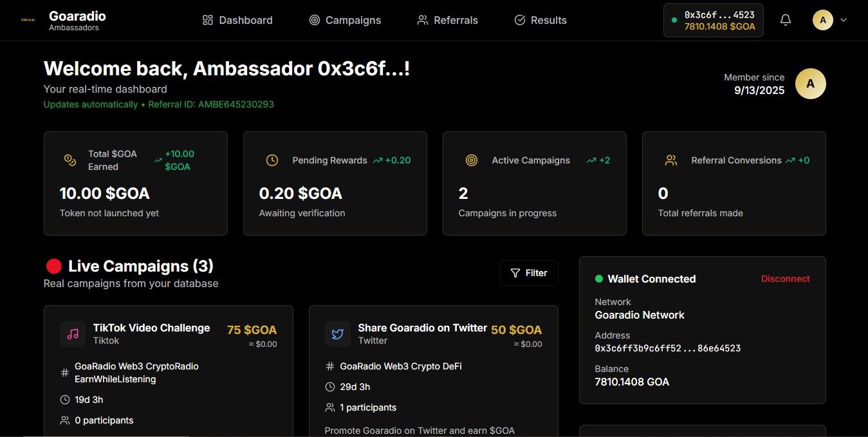
Task: Switch to the Campaigns section
Action: [x=346, y=20]
